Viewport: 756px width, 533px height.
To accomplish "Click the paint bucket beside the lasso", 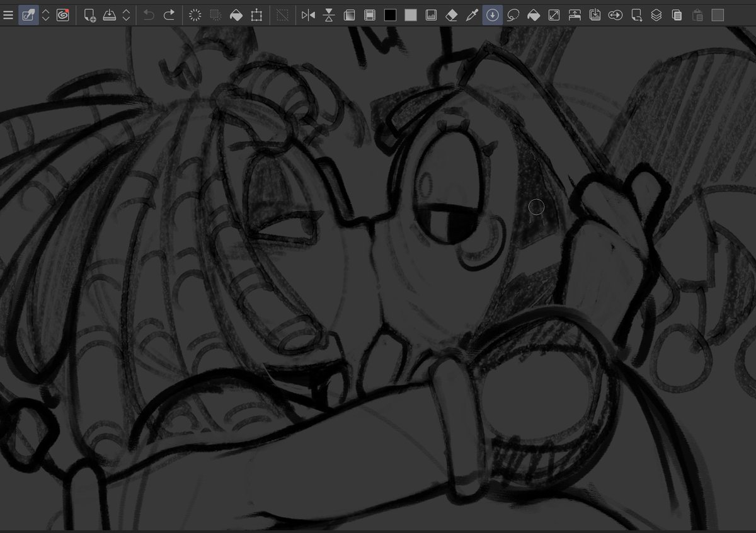I will (x=534, y=14).
